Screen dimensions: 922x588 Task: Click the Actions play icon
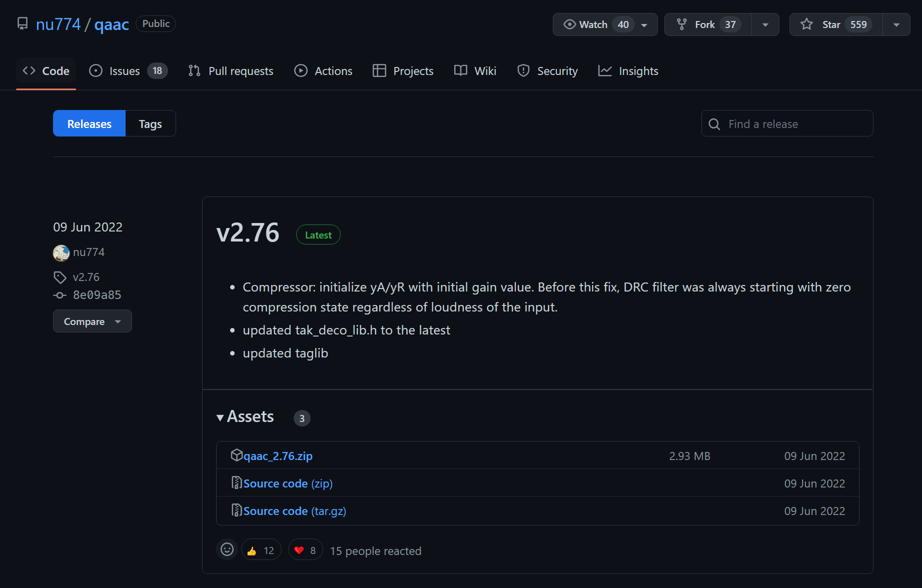[301, 71]
